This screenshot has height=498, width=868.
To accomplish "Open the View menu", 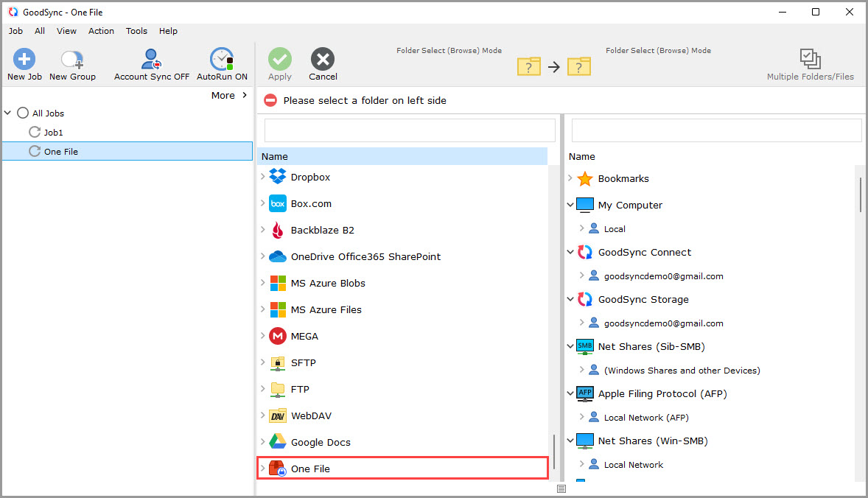I will pos(66,31).
